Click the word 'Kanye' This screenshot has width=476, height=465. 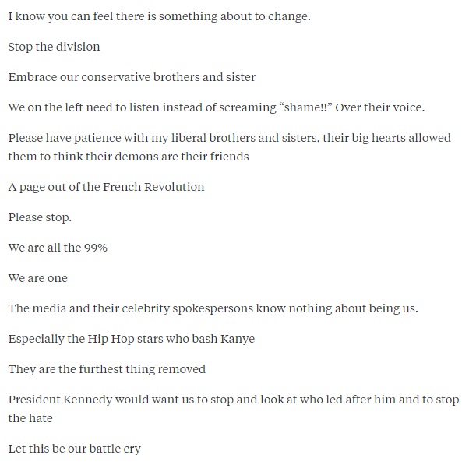pos(238,339)
